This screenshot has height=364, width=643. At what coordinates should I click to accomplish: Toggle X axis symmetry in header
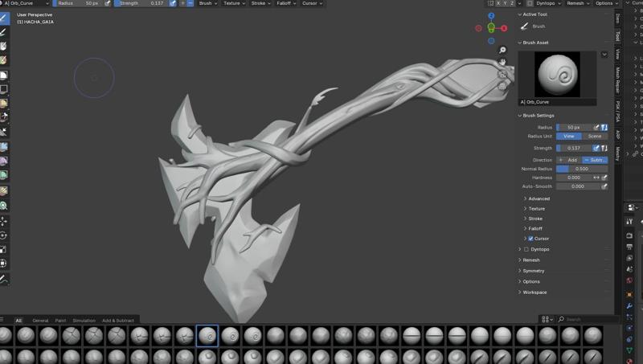pos(498,3)
